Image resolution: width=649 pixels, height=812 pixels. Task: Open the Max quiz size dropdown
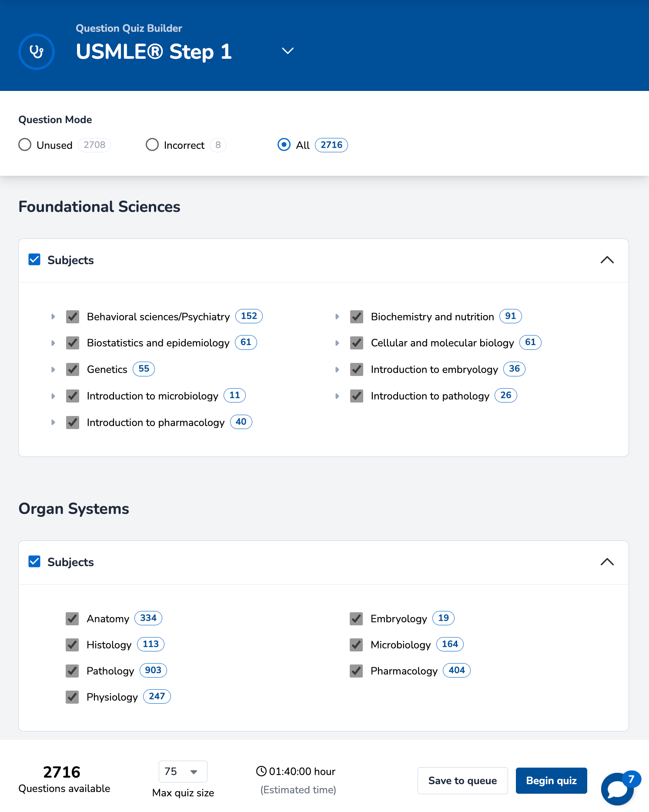point(183,772)
